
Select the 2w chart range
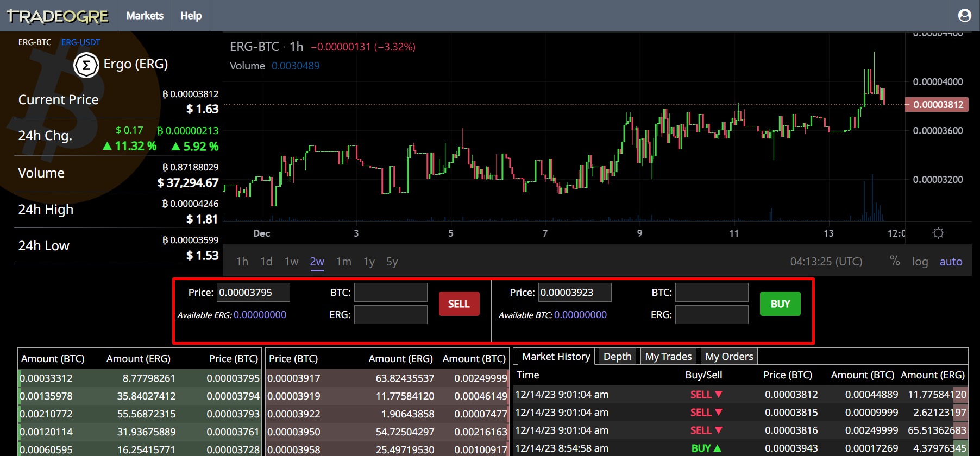[317, 262]
